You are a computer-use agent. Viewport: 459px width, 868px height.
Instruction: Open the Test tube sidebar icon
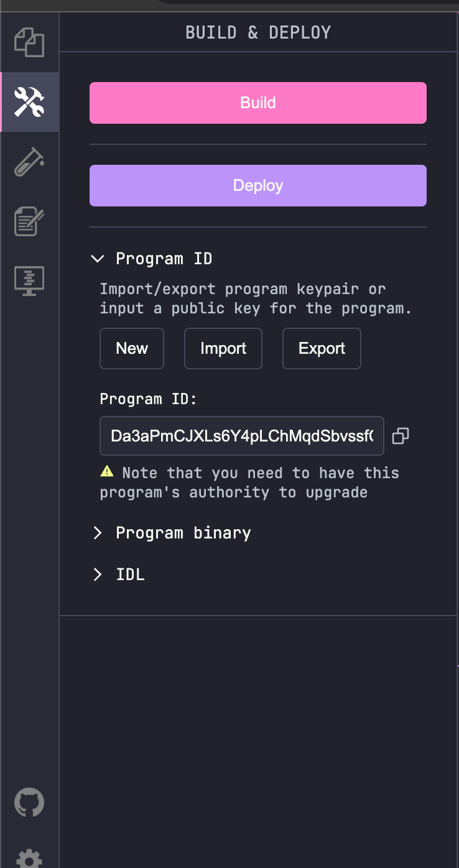coord(29,162)
